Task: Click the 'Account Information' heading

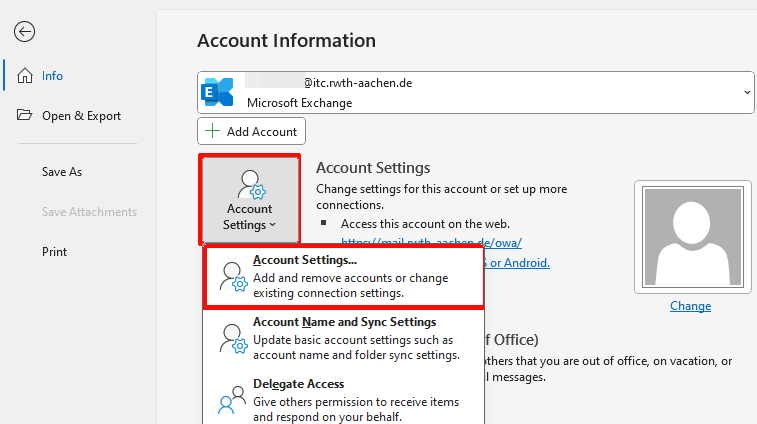Action: [x=286, y=41]
